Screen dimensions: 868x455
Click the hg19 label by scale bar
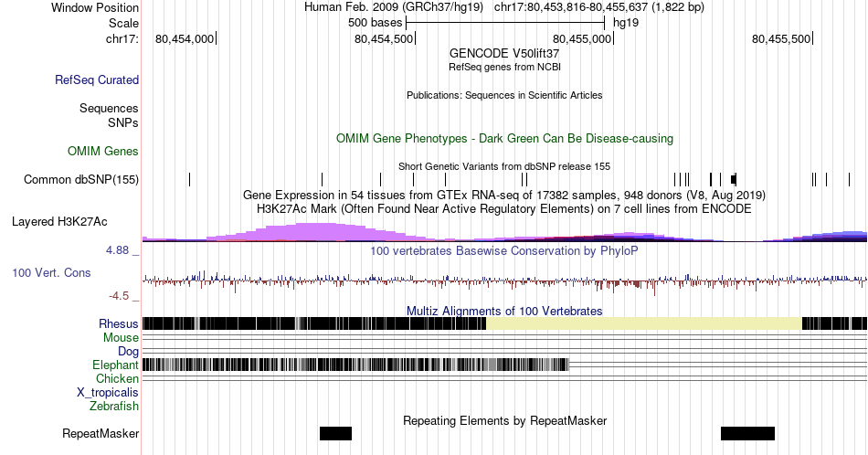[626, 23]
